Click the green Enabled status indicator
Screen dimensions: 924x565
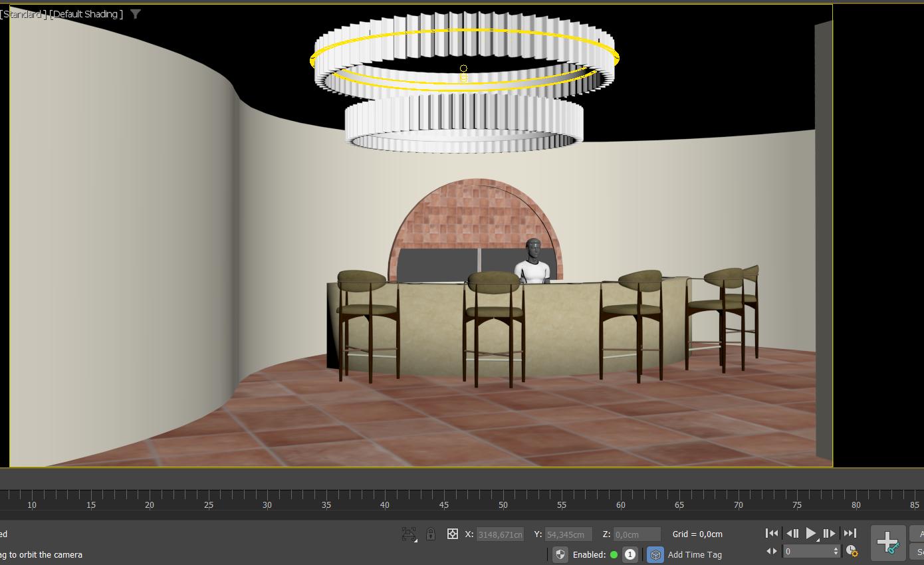[x=614, y=554]
